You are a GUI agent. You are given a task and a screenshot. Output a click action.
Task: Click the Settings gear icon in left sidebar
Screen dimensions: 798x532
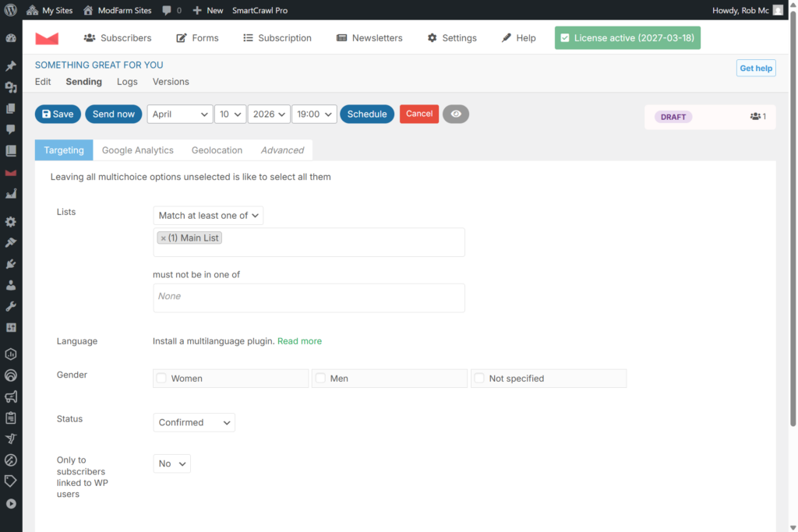coord(11,222)
